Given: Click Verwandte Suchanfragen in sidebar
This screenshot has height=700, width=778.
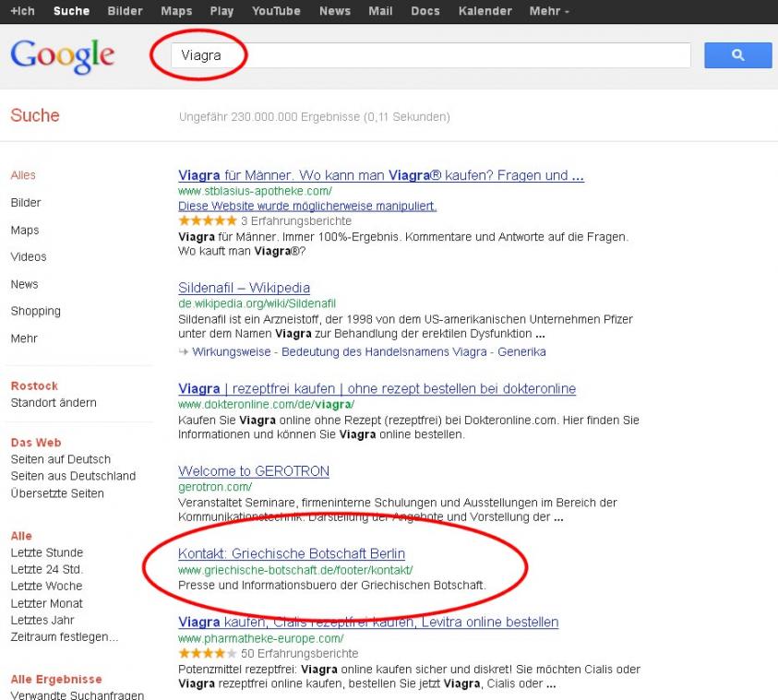Looking at the screenshot, I should (78, 694).
